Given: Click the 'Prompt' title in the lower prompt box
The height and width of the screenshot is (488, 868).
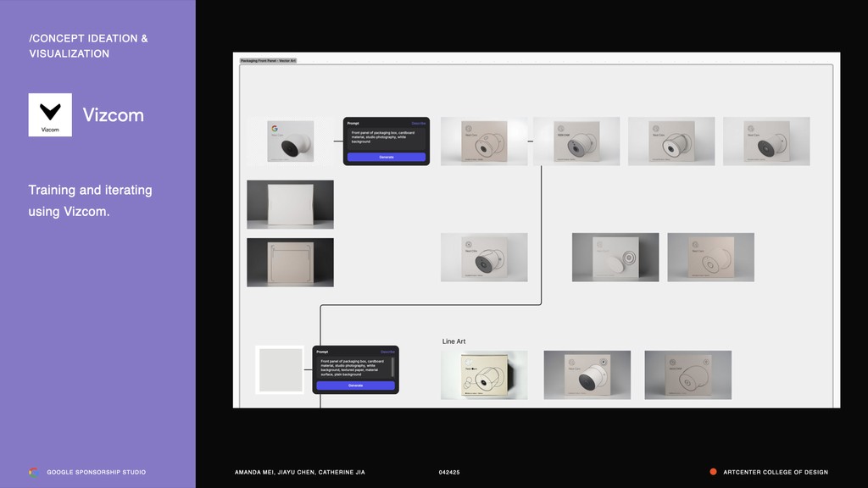Looking at the screenshot, I should click(322, 352).
